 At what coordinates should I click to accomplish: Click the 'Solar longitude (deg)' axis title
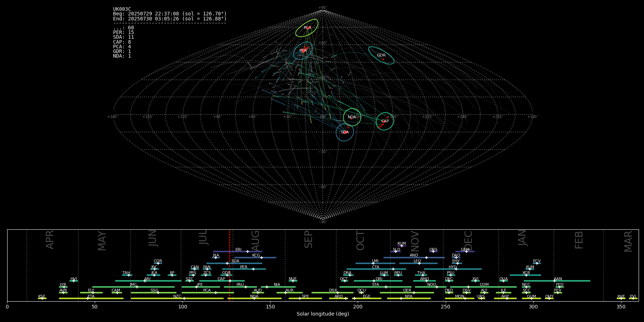(x=323, y=314)
